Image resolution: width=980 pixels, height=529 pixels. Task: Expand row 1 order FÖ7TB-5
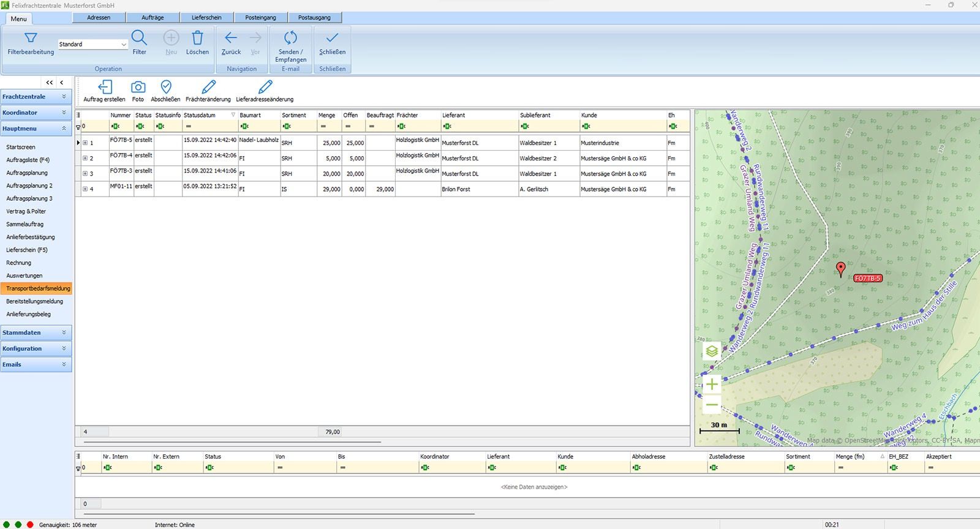click(85, 143)
